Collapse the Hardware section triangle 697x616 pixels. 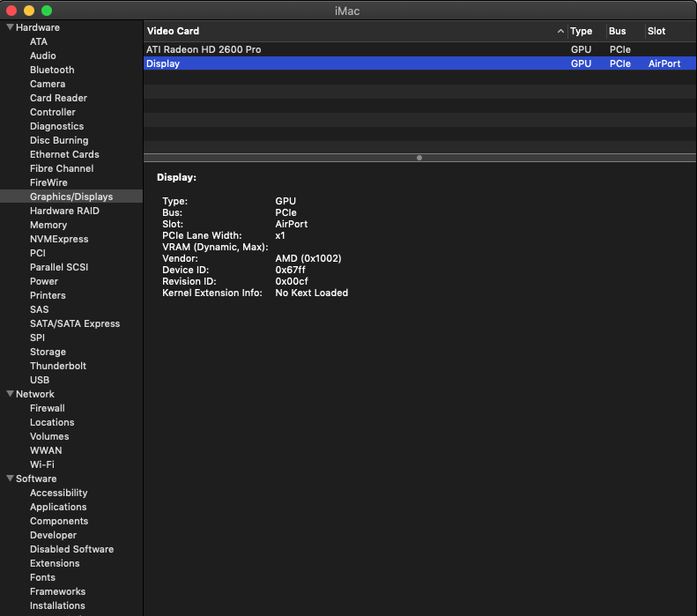pyautogui.click(x=10, y=27)
